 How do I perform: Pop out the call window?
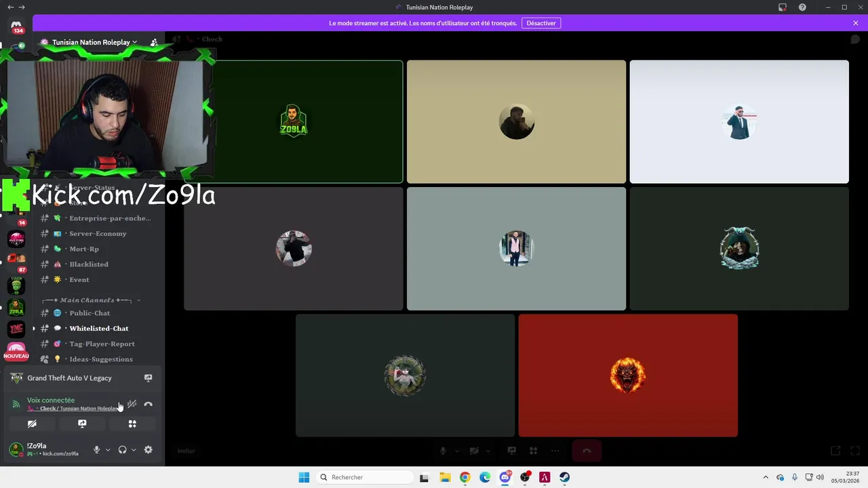click(835, 451)
